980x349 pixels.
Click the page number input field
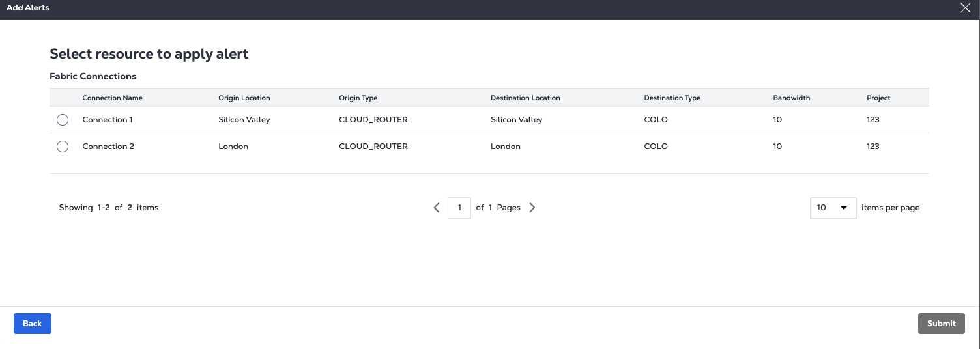(x=459, y=208)
